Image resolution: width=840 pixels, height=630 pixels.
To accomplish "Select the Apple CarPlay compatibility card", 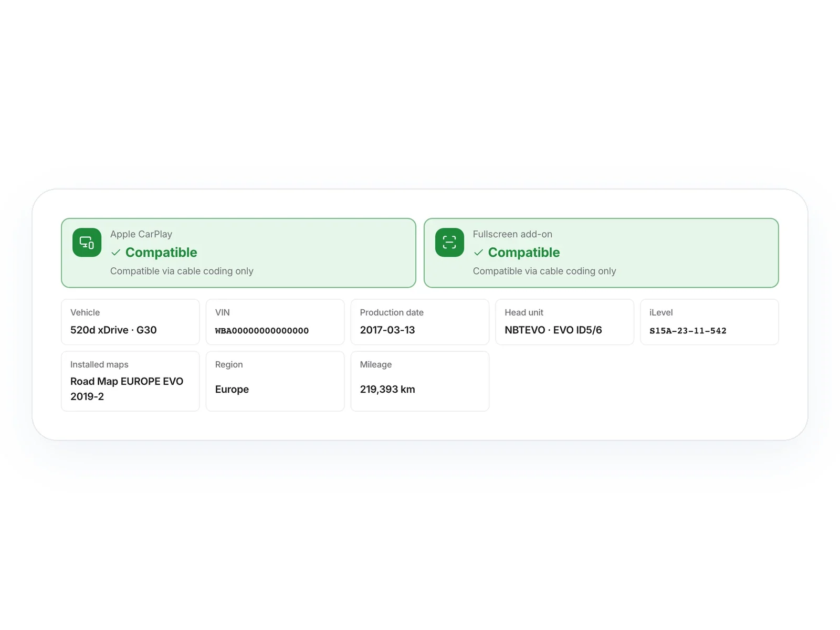I will tap(238, 253).
